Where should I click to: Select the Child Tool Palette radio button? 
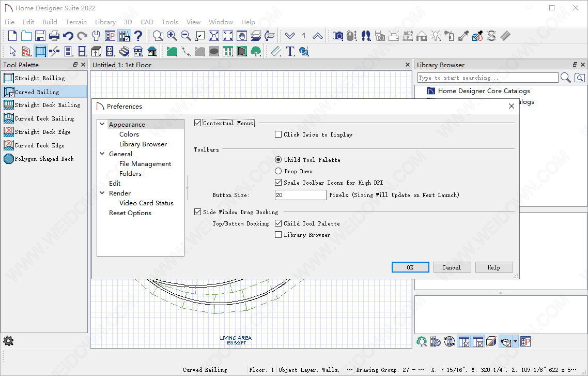[278, 160]
